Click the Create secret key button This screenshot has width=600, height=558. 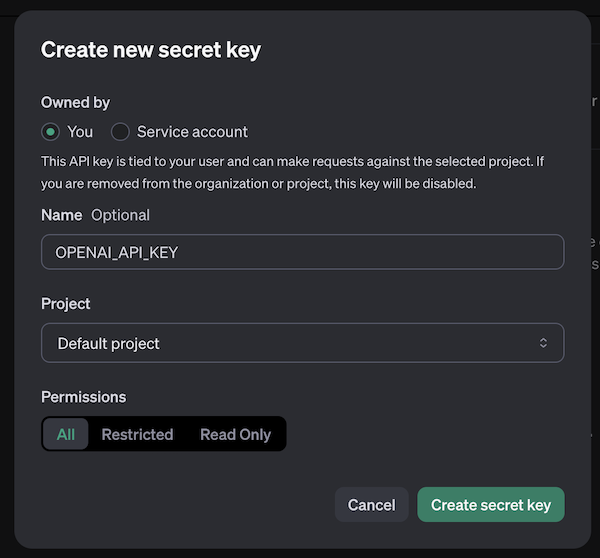(x=490, y=505)
